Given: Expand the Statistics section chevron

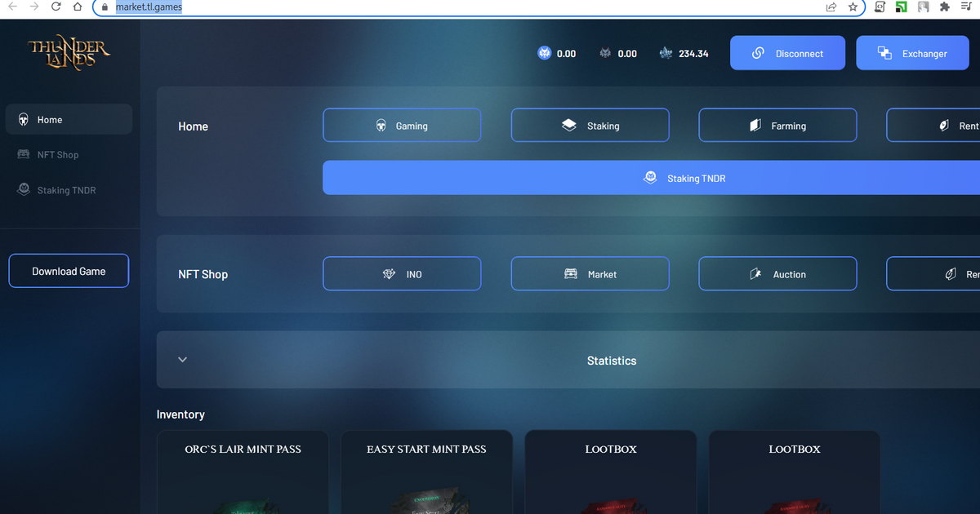Looking at the screenshot, I should click(x=182, y=360).
